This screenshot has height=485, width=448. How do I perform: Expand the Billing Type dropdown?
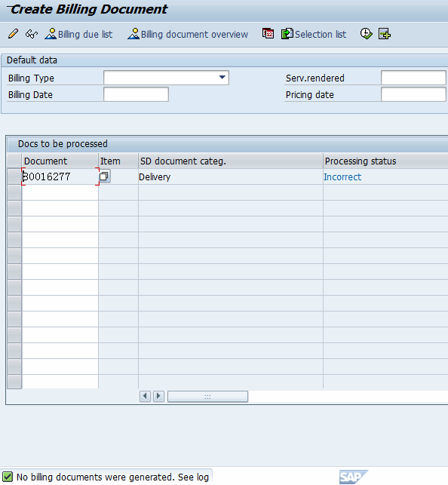coord(222,78)
